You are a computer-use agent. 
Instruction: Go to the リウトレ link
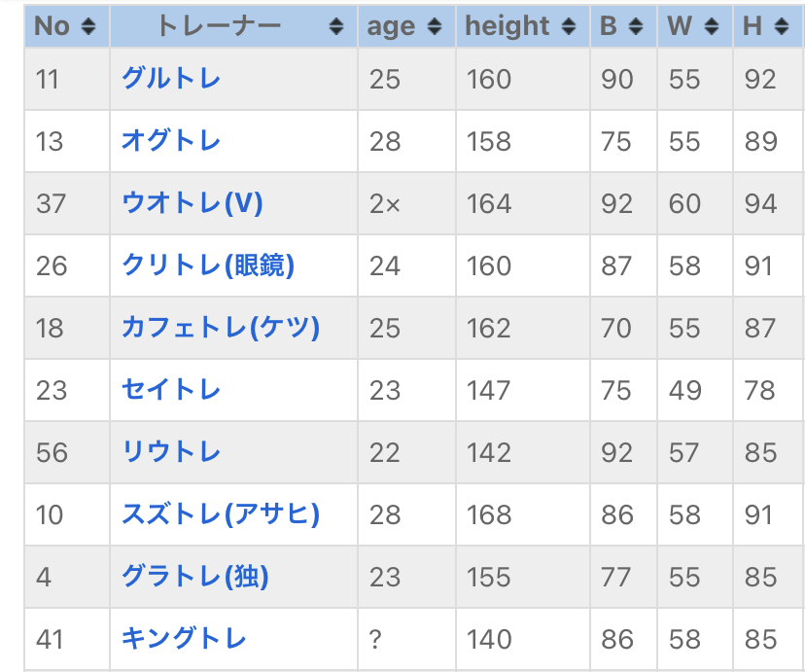[x=171, y=452]
